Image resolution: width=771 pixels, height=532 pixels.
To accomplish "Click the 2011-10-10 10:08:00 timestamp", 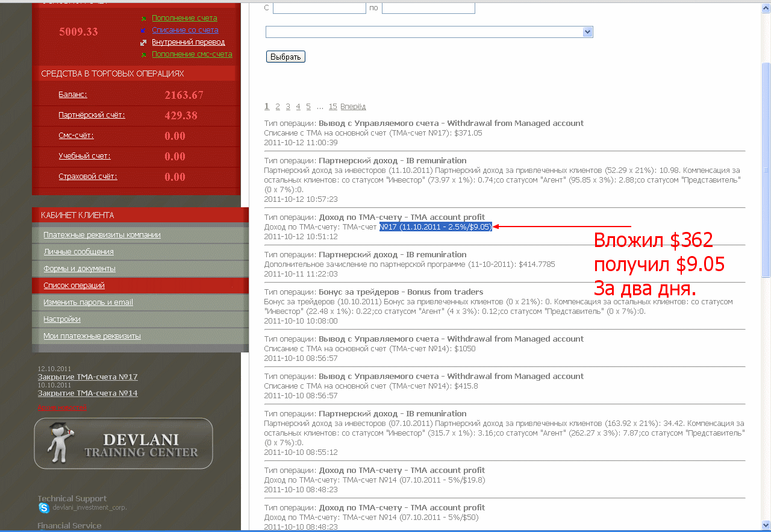I will tap(301, 321).
